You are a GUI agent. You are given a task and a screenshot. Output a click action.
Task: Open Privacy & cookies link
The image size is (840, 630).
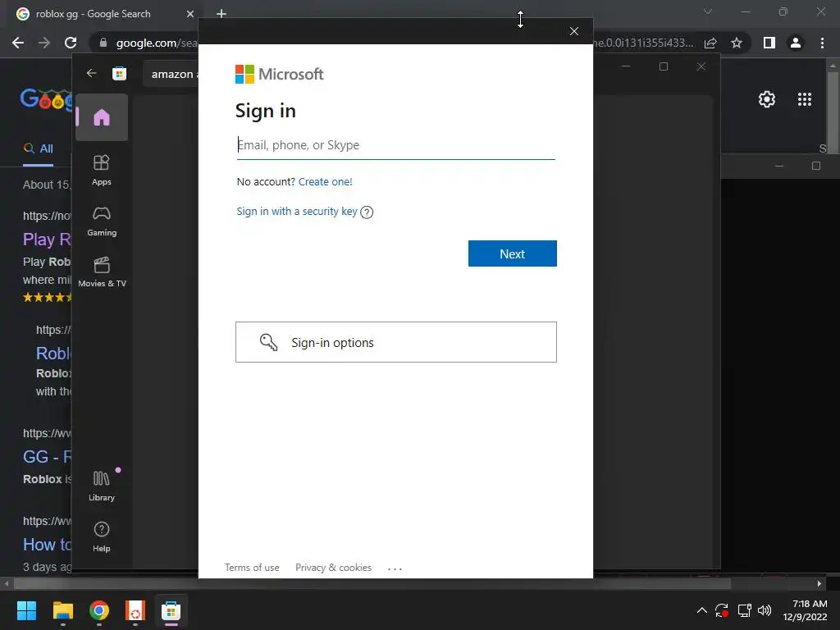[333, 568]
